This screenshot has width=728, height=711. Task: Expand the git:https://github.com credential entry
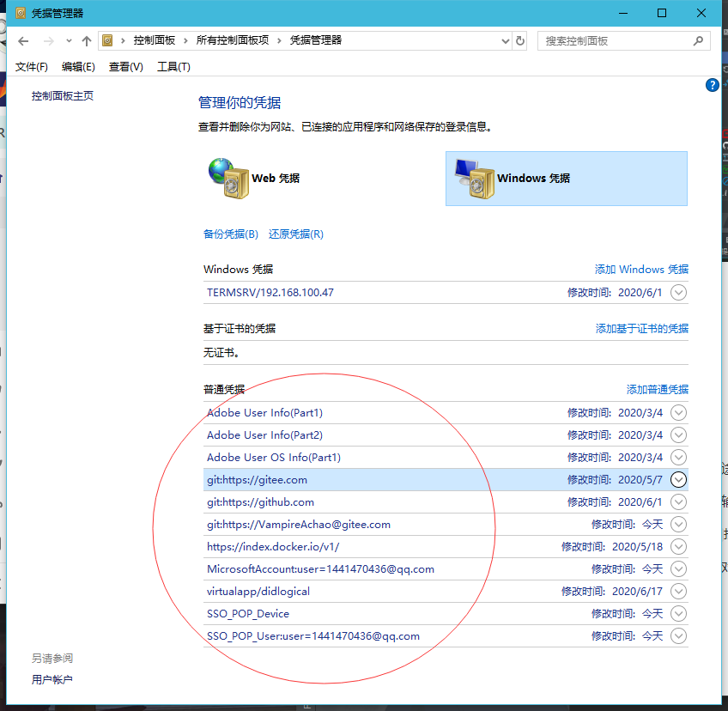pos(678,502)
